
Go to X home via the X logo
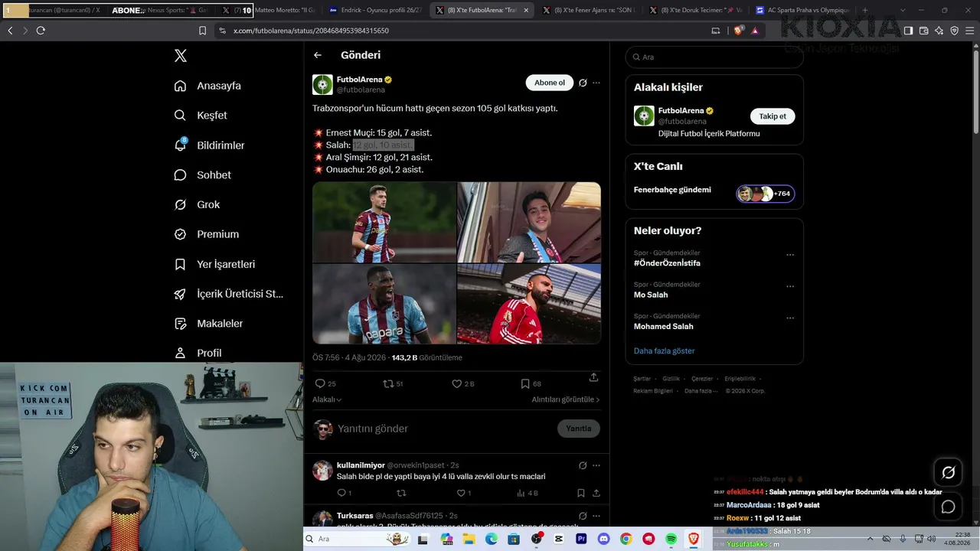click(181, 56)
